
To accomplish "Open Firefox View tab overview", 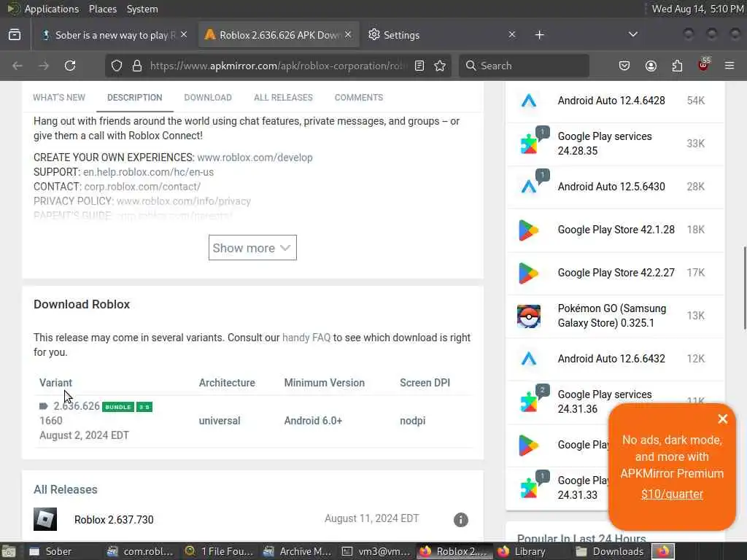I will click(x=15, y=35).
